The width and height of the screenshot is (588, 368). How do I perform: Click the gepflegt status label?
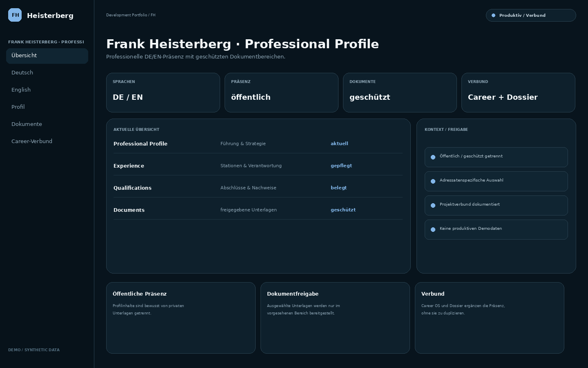(341, 166)
